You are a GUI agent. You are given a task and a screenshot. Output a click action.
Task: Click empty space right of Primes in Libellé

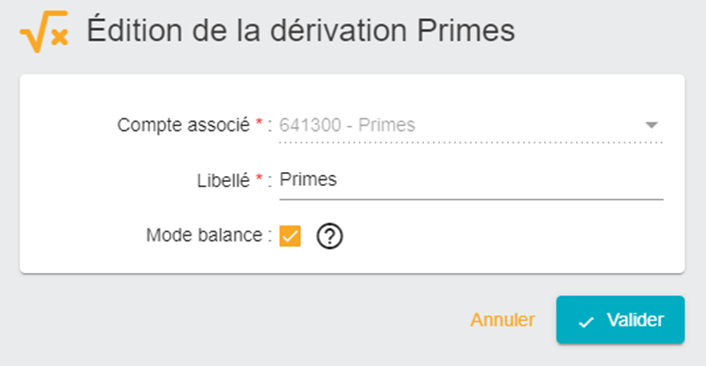coord(495,180)
